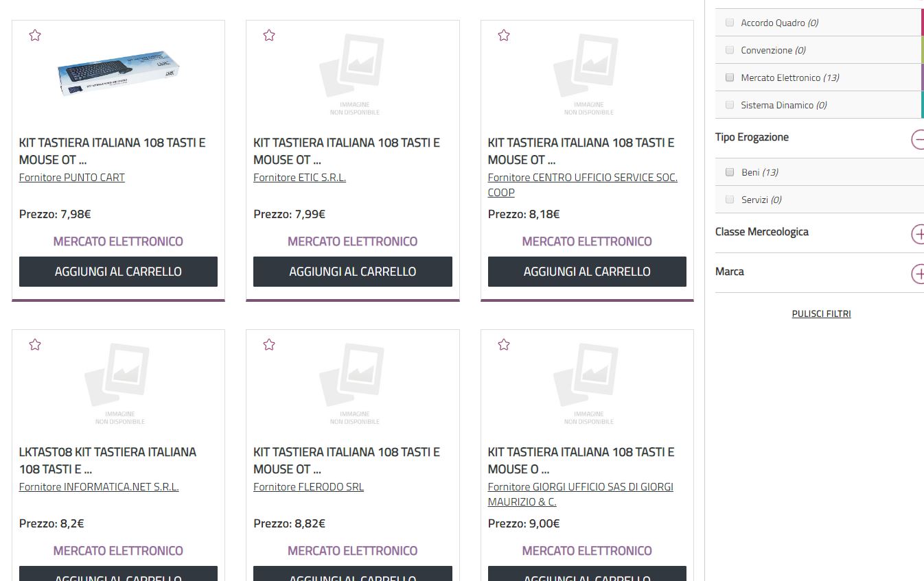The image size is (924, 581).
Task: Check the Convenzione filter checkbox
Action: click(x=730, y=50)
